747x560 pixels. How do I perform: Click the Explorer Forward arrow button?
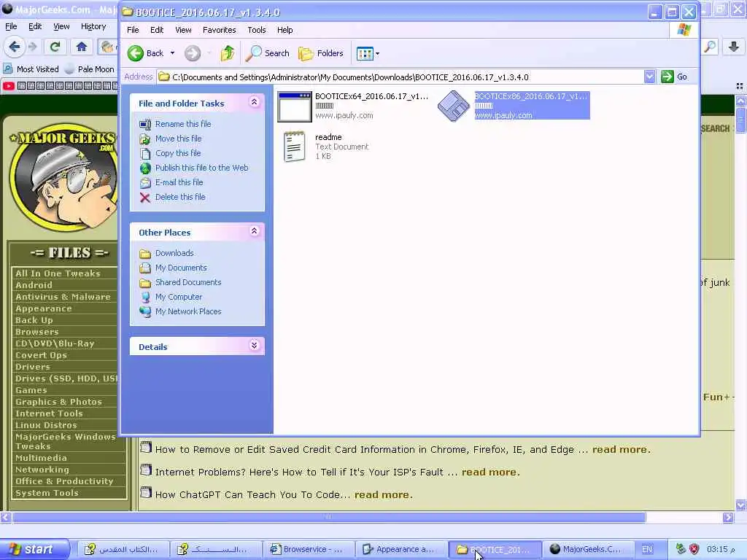(x=193, y=53)
